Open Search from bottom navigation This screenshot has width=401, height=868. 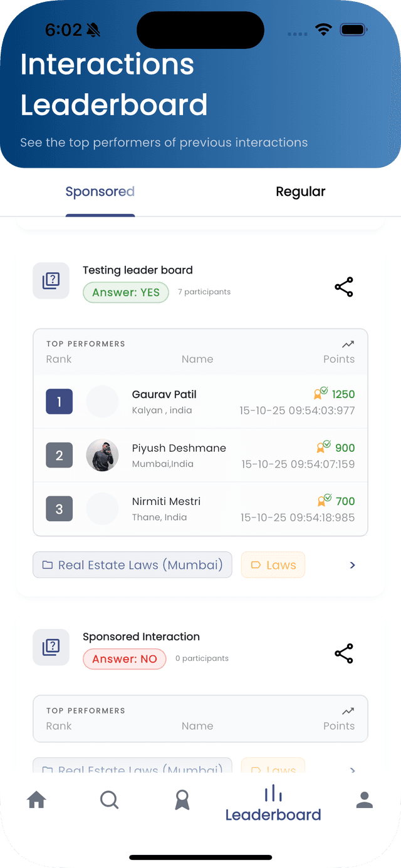tap(109, 799)
